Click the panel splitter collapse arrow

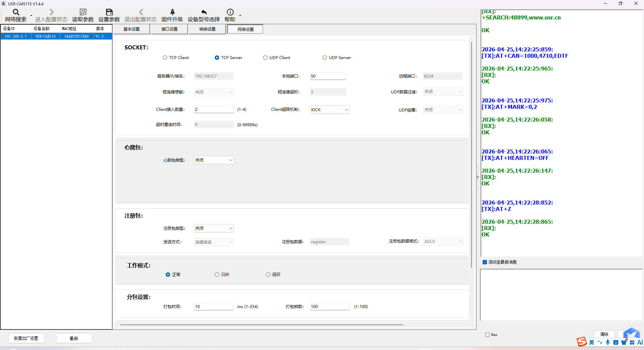tap(478, 177)
